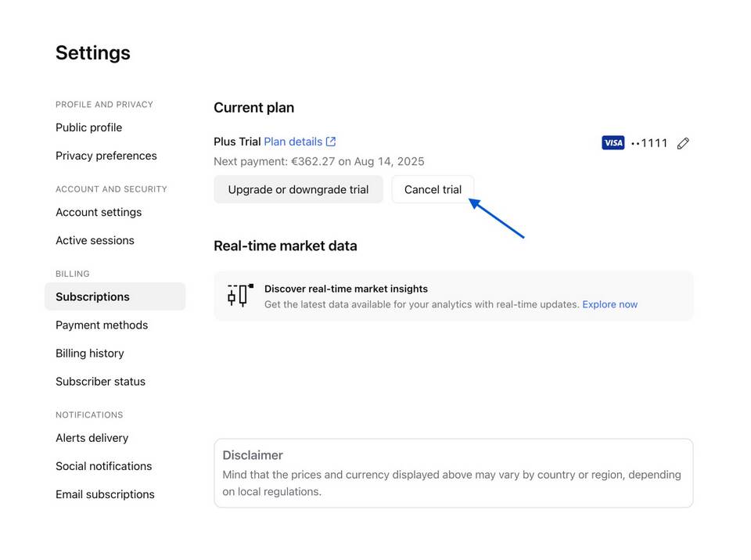Click Upgrade or downgrade trial button
Viewport: 751px width, 560px height.
(x=298, y=190)
